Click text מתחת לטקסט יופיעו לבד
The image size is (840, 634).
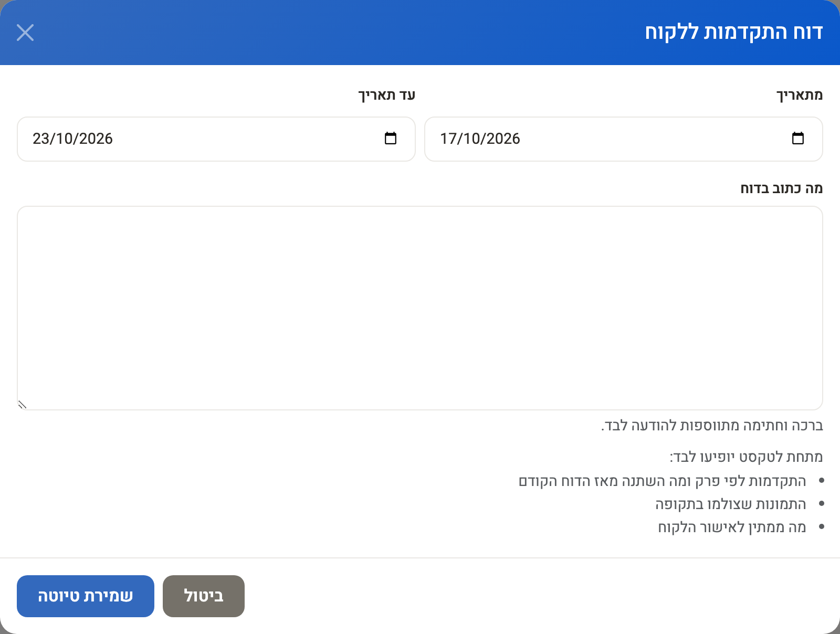746,457
